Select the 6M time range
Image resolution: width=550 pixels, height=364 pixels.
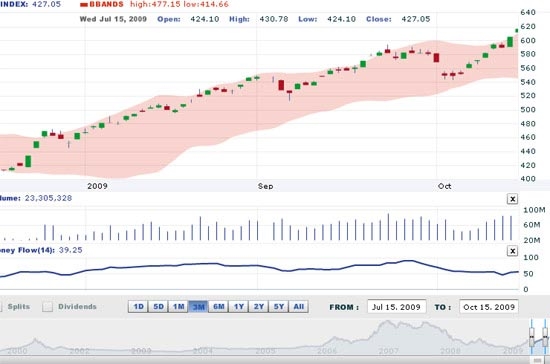coord(219,307)
